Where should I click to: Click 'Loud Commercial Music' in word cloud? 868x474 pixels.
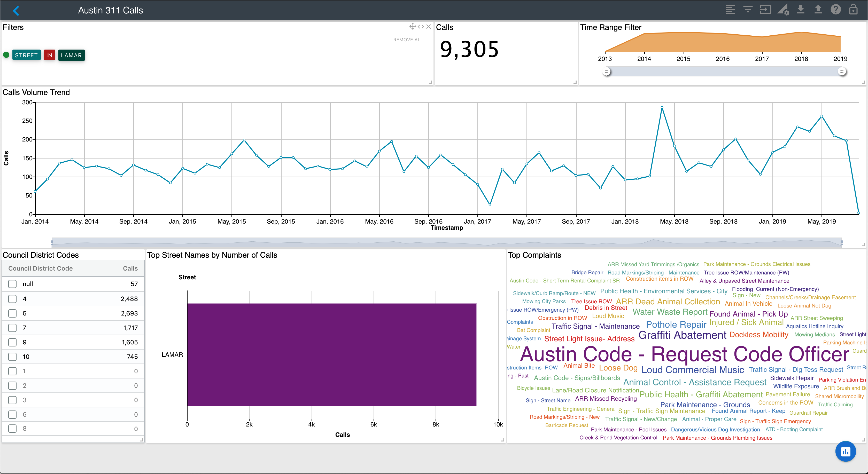(692, 370)
